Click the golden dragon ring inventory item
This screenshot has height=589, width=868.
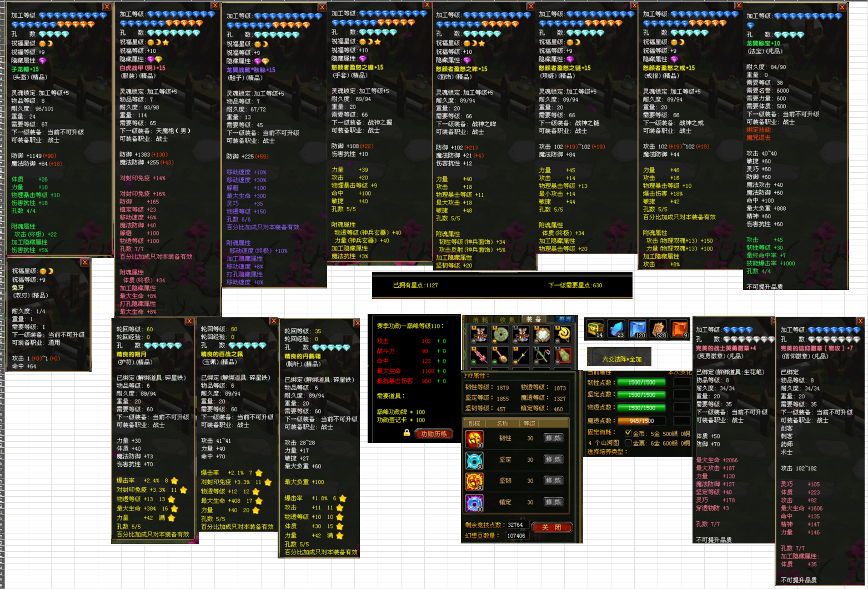(563, 334)
